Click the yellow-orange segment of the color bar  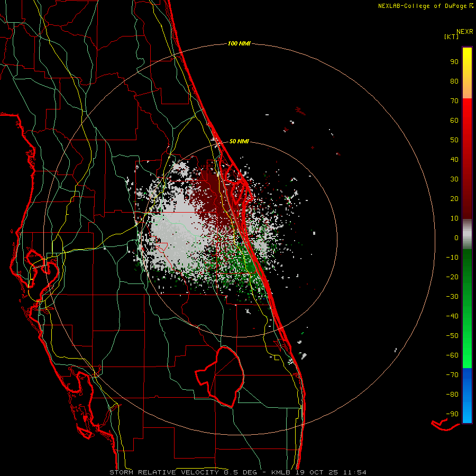467,73
